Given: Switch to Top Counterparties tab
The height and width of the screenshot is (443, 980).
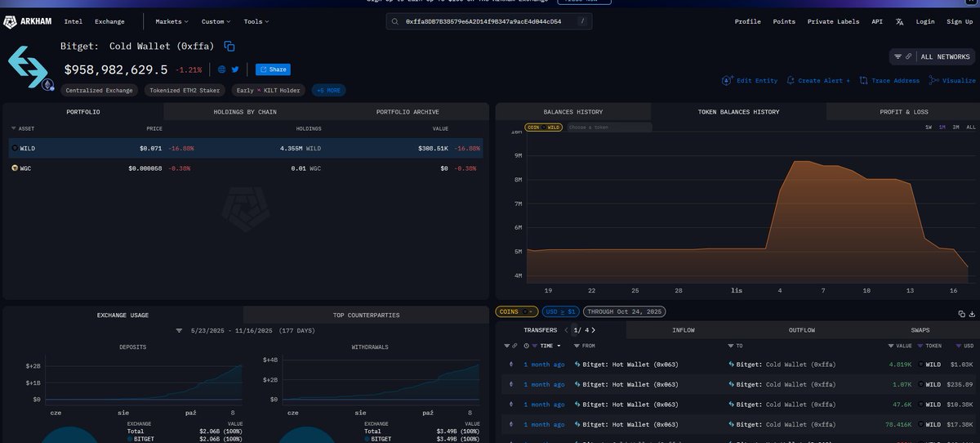Looking at the screenshot, I should 366,315.
